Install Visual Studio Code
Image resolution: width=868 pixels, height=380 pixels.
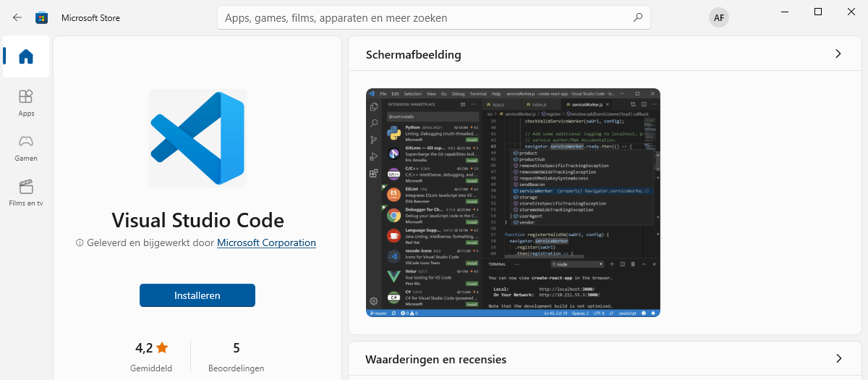[197, 295]
